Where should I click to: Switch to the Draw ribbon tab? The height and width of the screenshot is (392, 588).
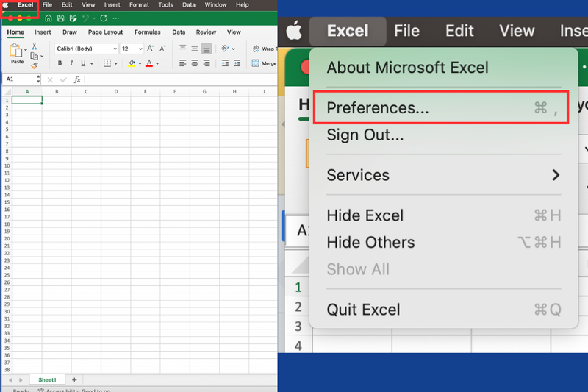[x=70, y=32]
